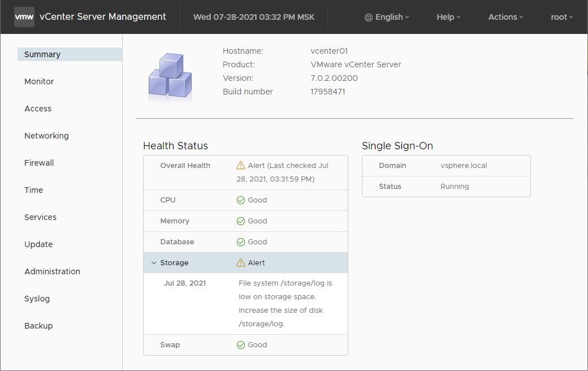Click the Storage alert warning triangle icon

click(x=241, y=263)
